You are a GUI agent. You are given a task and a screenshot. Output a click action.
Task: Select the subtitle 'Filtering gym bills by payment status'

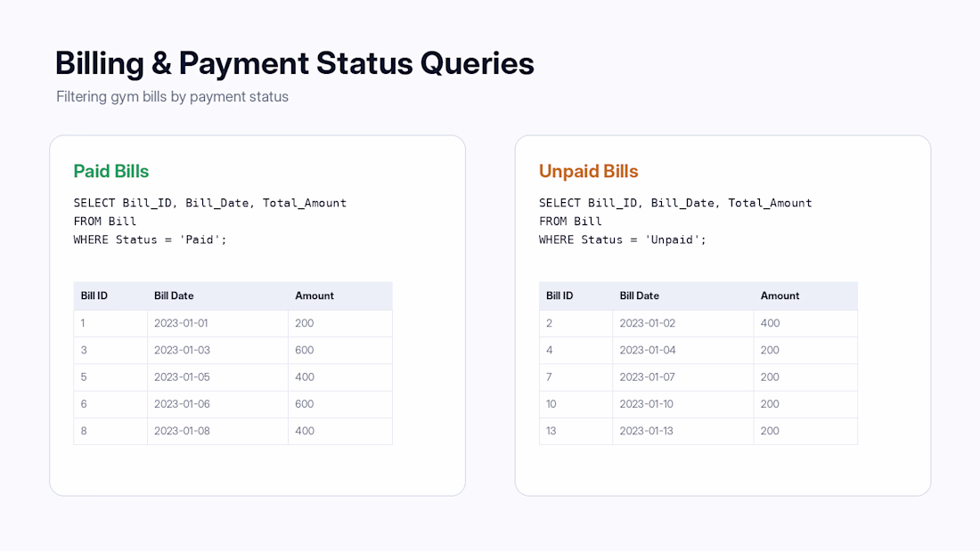[x=173, y=97]
